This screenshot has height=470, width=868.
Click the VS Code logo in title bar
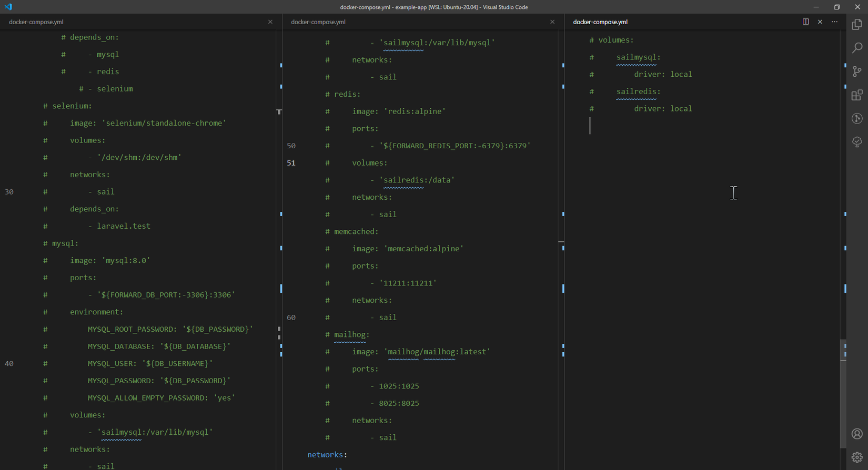pos(8,7)
